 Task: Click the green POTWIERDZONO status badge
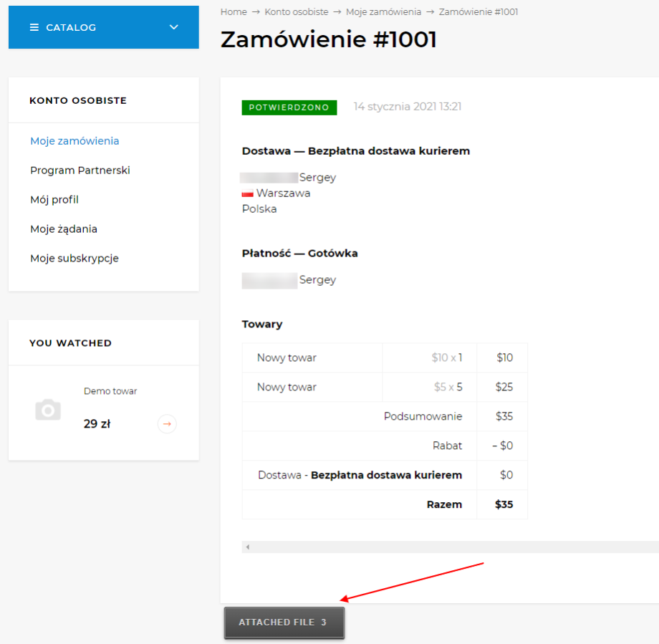coord(289,107)
